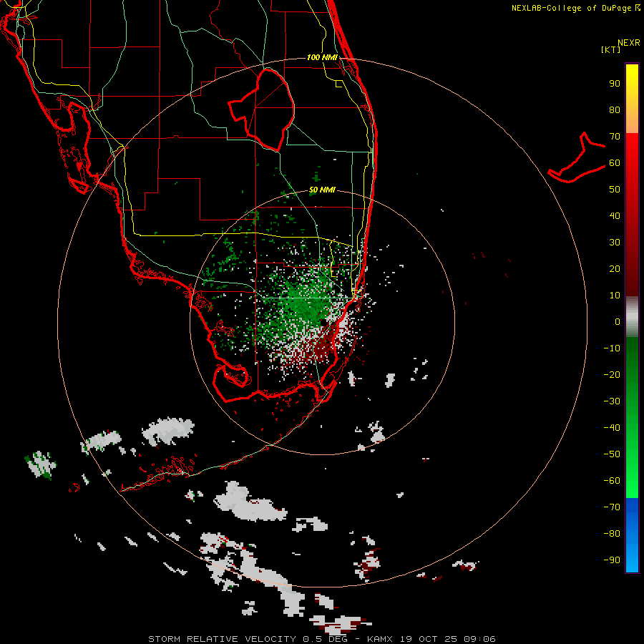Click the -10 scale value
This screenshot has width=644, height=644.
612,348
